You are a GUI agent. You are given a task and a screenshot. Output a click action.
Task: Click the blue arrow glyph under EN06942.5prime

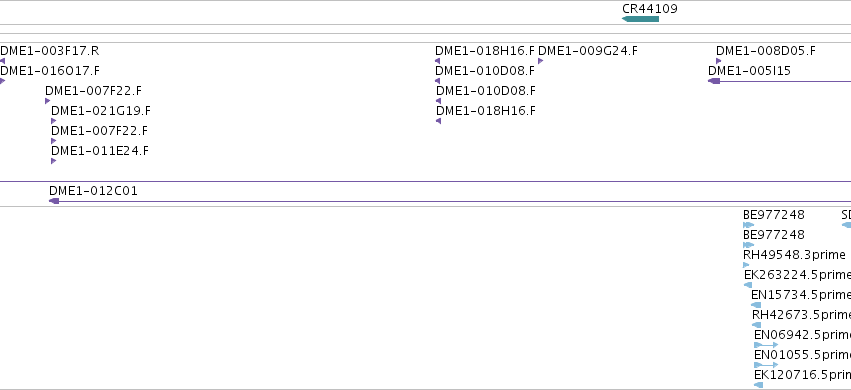(x=766, y=345)
